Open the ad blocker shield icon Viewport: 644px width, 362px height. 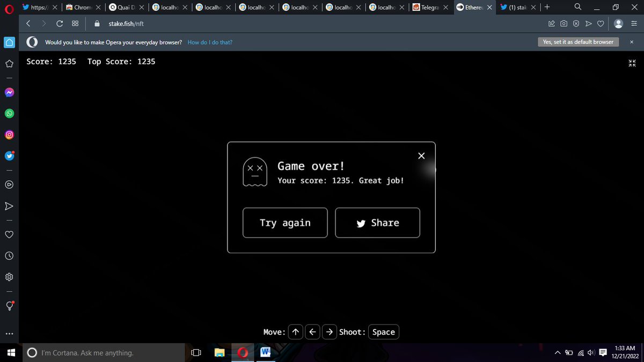pos(576,24)
